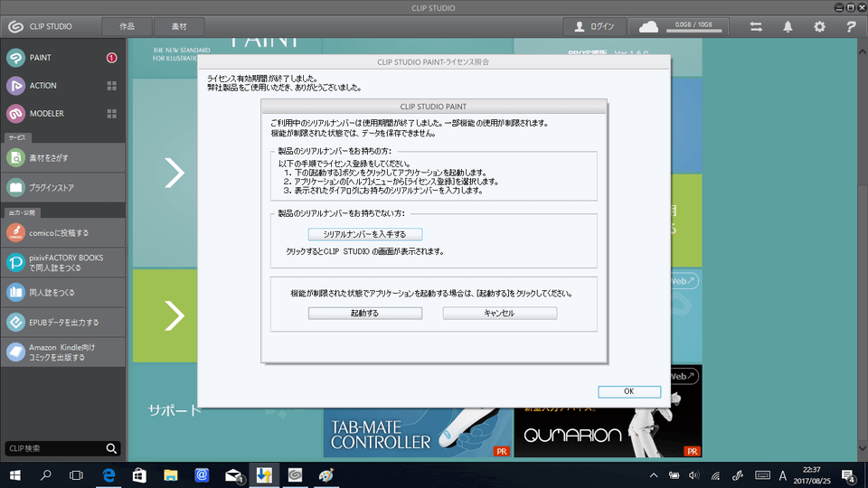868x488 pixels.
Task: Click the キャンセル button
Action: click(x=499, y=314)
